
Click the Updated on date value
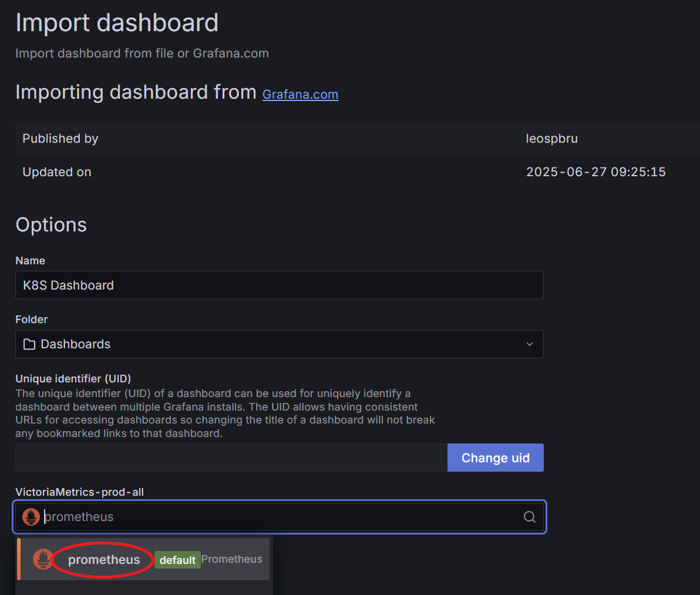coord(595,172)
